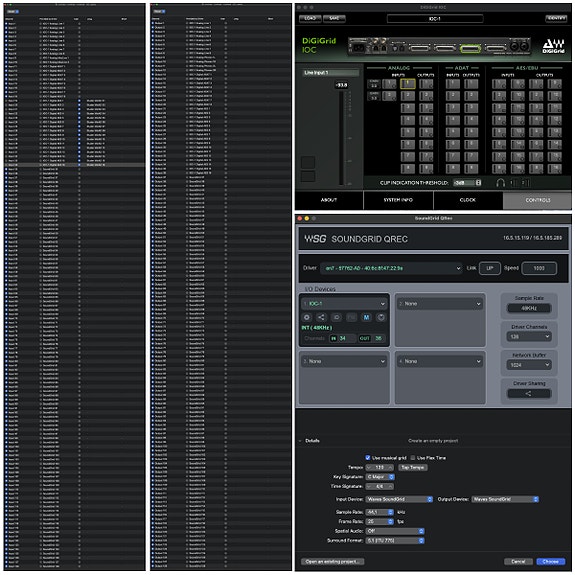Screen dimensions: 575x575
Task: Click the IDENTIFY button
Action: pos(556,18)
